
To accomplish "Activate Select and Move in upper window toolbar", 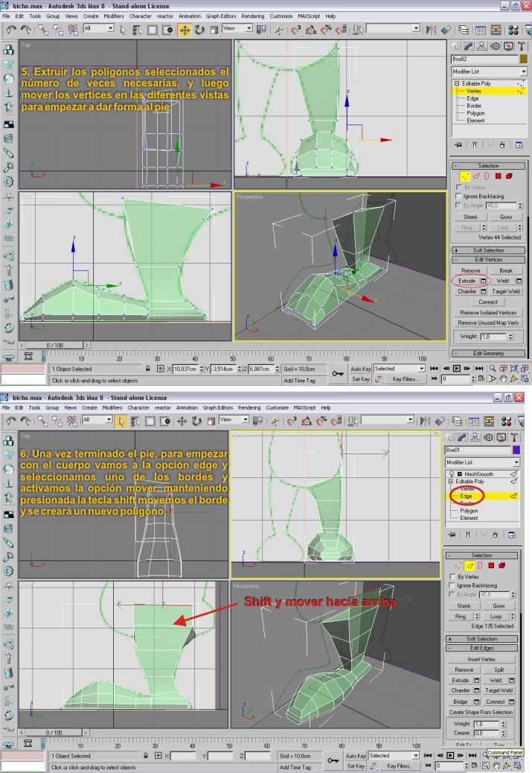I will pyautogui.click(x=185, y=30).
